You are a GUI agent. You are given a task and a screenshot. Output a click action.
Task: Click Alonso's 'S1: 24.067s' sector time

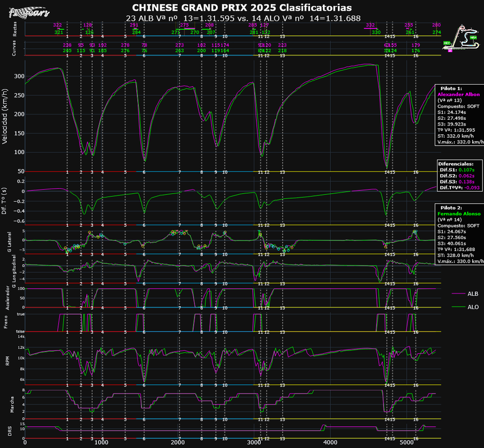coord(452,232)
